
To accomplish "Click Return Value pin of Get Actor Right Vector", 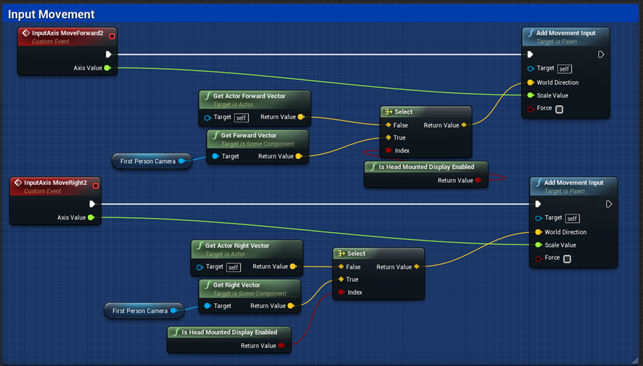I will click(293, 266).
